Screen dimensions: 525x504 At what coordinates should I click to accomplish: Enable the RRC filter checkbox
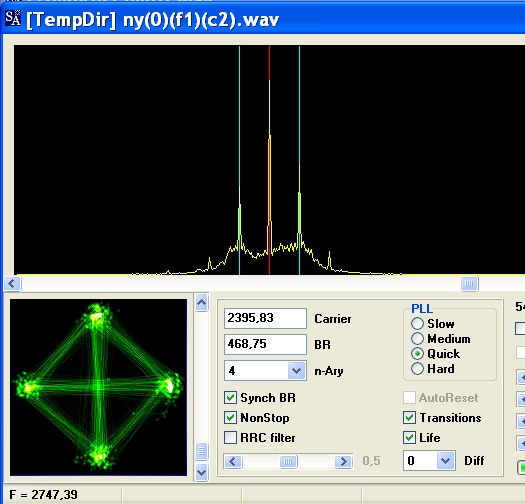coord(230,437)
